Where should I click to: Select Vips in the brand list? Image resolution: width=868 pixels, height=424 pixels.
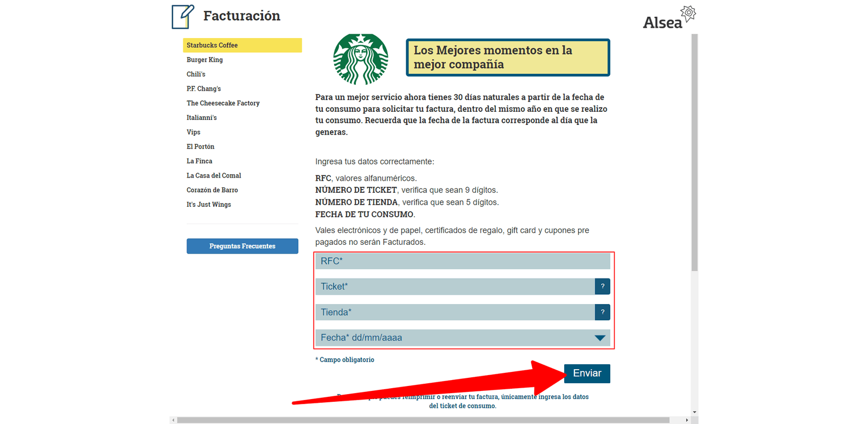(x=193, y=132)
